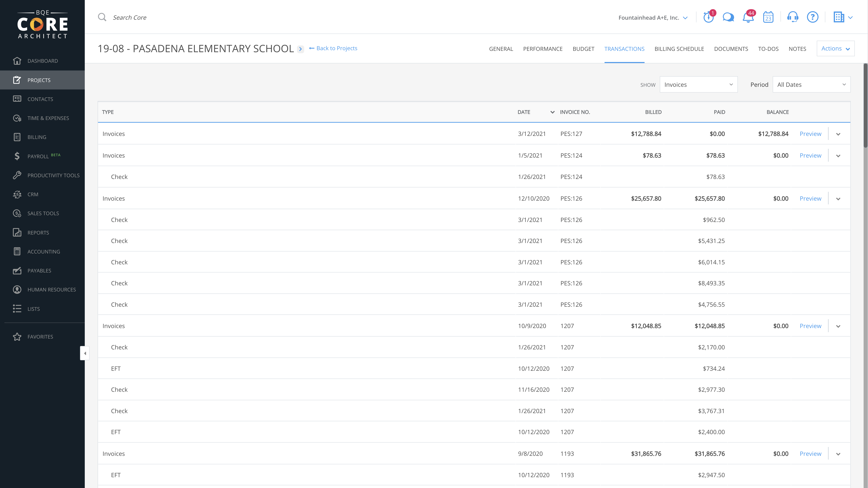The width and height of the screenshot is (868, 488).
Task: Open the chat messages icon
Action: coord(728,17)
